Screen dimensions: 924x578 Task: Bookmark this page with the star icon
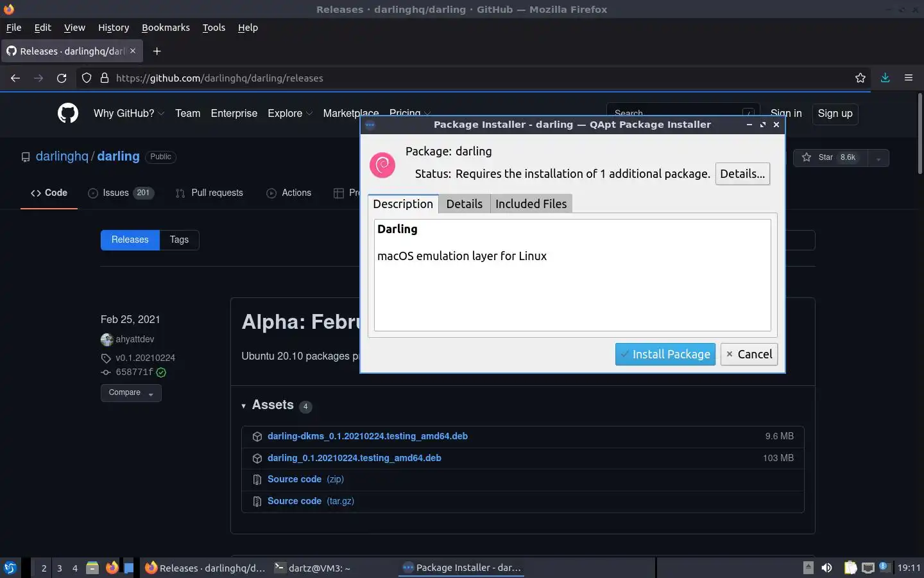pyautogui.click(x=860, y=78)
